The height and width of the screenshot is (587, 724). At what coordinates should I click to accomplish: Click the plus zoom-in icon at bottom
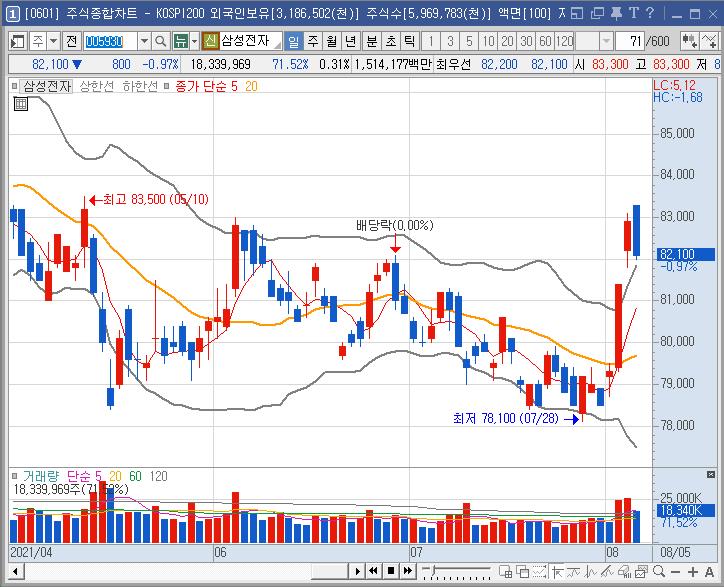(692, 572)
